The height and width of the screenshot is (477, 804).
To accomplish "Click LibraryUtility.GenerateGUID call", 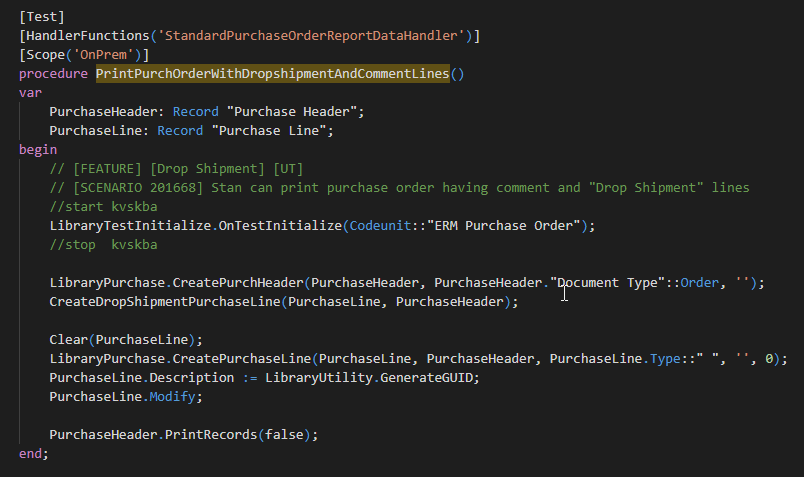I will coord(369,377).
